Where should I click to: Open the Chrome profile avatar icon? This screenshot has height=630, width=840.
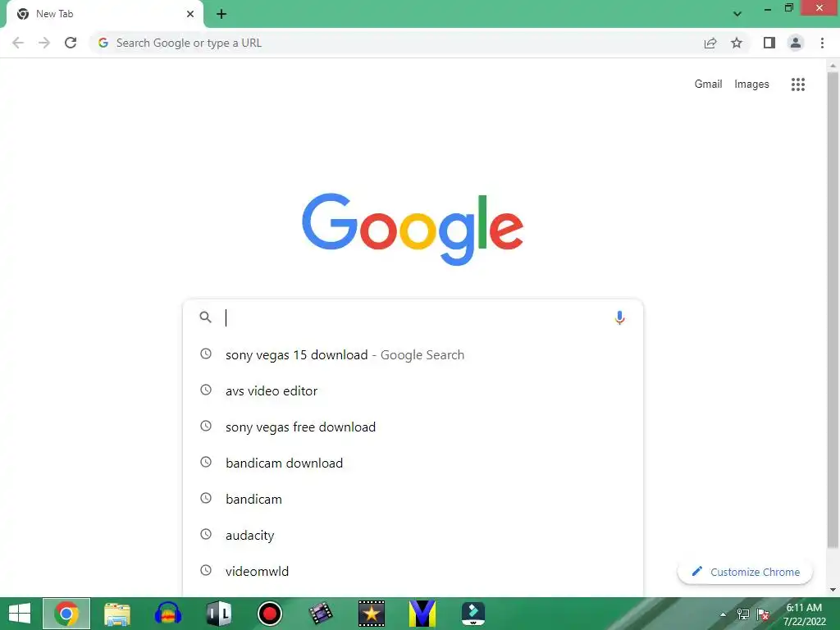pos(796,43)
